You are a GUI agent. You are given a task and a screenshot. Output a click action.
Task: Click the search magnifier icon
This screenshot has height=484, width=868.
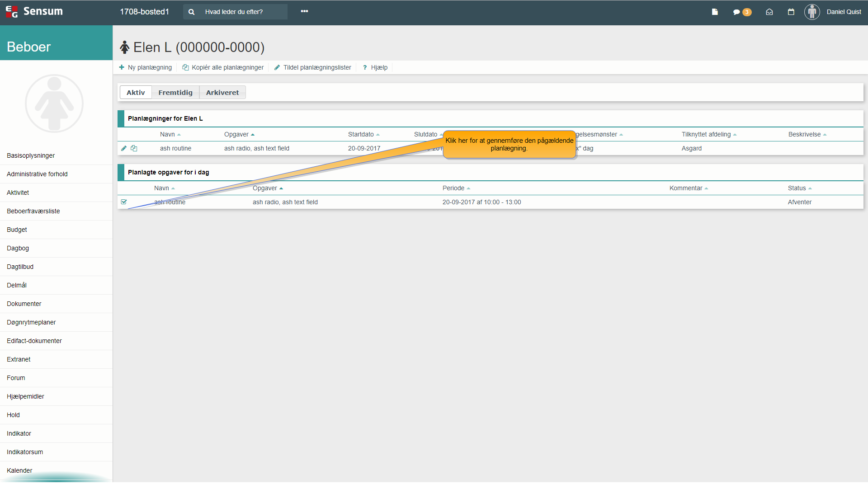tap(191, 12)
